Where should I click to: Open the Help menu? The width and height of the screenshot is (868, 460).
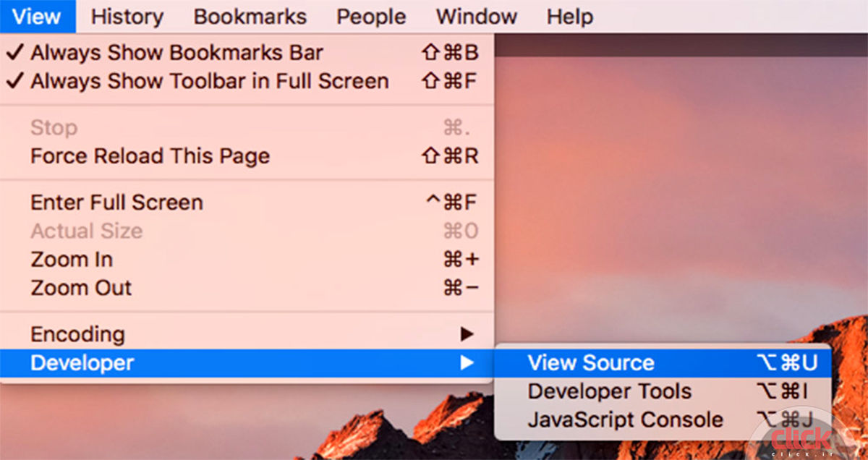569,16
